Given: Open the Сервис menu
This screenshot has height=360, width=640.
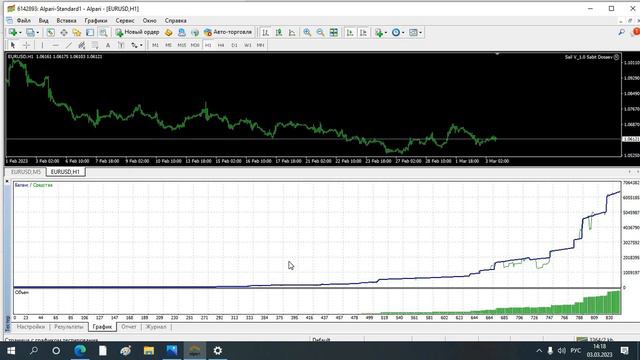Looking at the screenshot, I should (125, 20).
